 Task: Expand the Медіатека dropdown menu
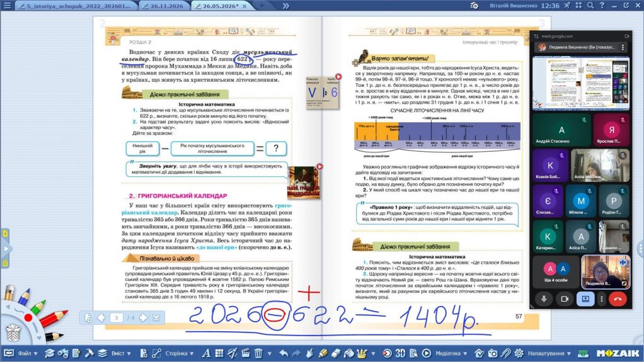[x=451, y=353]
